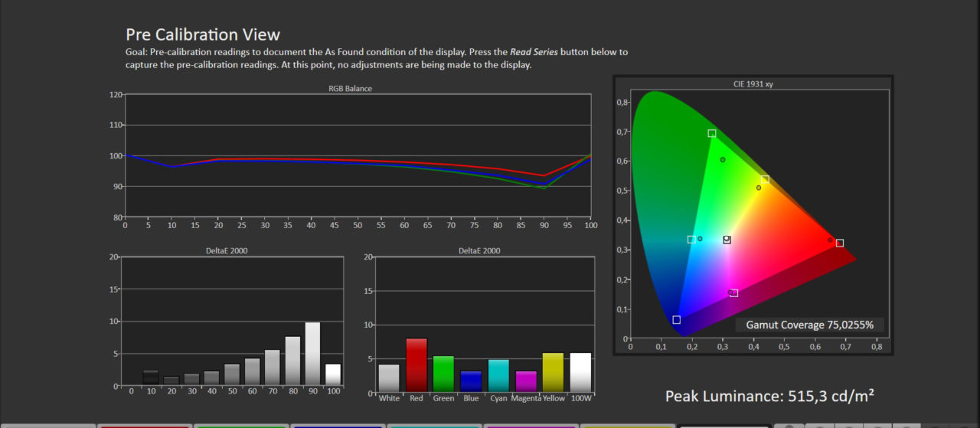Click the RGB Balance chart title
The width and height of the screenshot is (980, 428).
click(x=350, y=89)
